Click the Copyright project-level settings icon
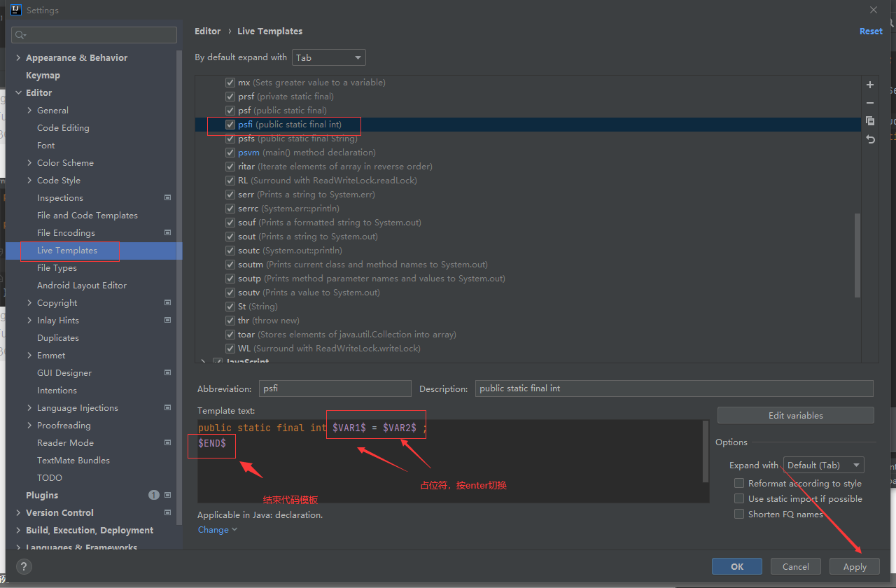The image size is (896, 588). click(167, 302)
